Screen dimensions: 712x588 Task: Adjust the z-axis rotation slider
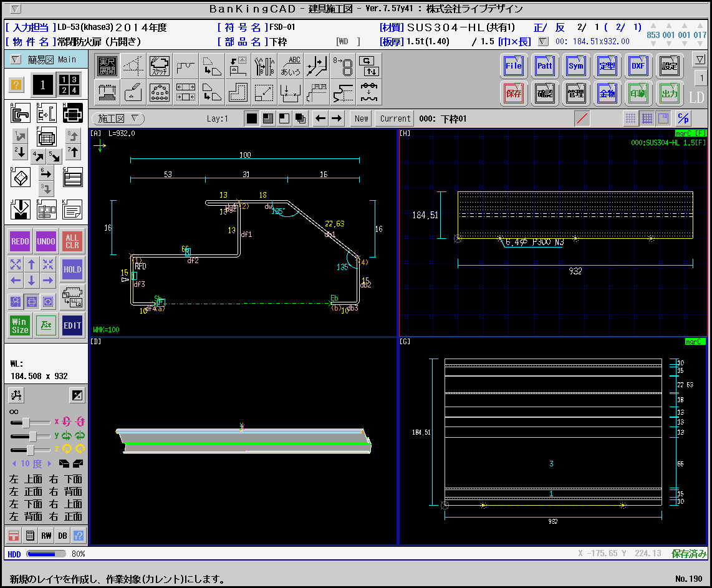click(x=30, y=450)
